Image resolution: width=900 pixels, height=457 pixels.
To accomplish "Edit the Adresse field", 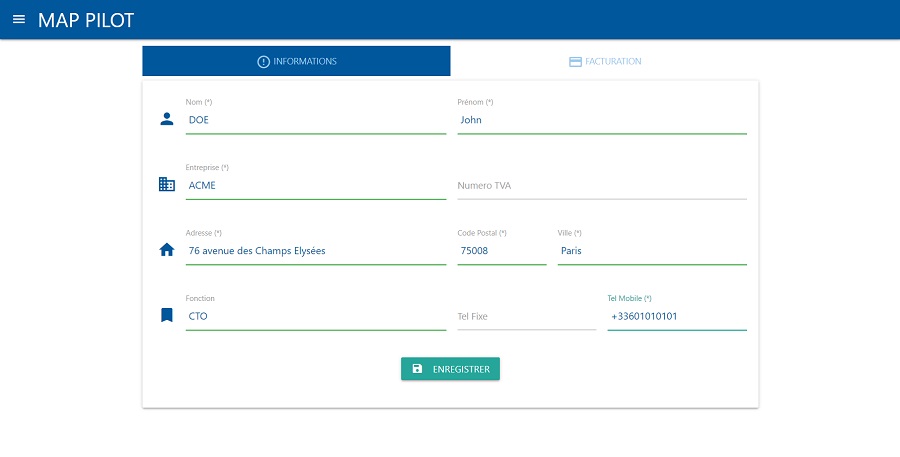I will (x=315, y=251).
